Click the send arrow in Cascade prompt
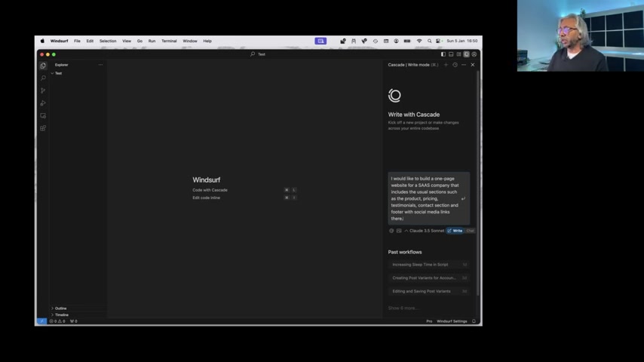 [x=463, y=198]
